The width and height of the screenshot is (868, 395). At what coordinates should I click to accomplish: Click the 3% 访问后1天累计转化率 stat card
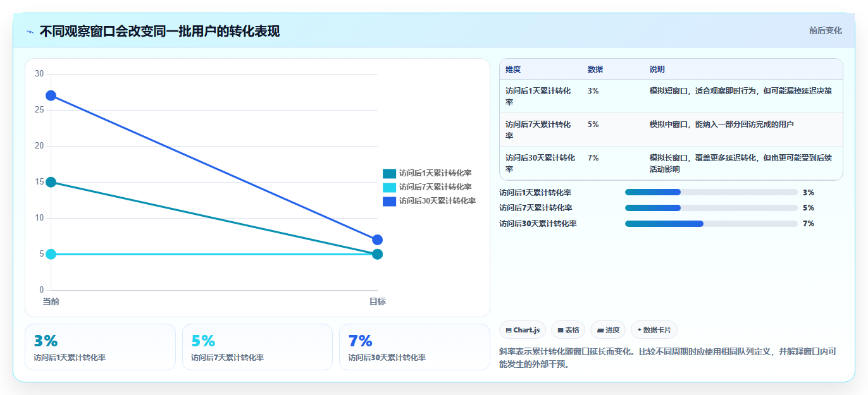pyautogui.click(x=100, y=347)
